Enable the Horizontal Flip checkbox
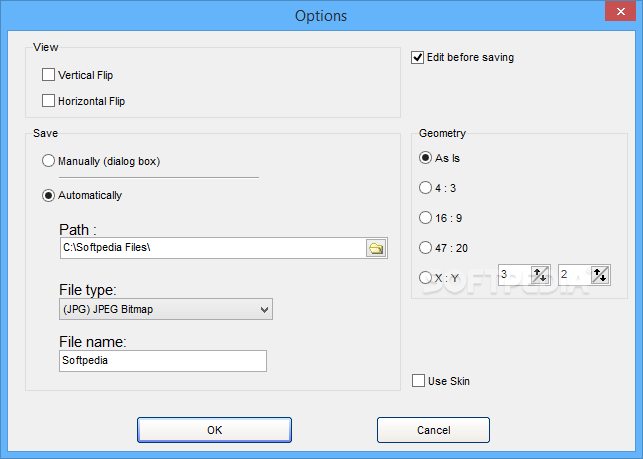643x459 pixels. (48, 101)
